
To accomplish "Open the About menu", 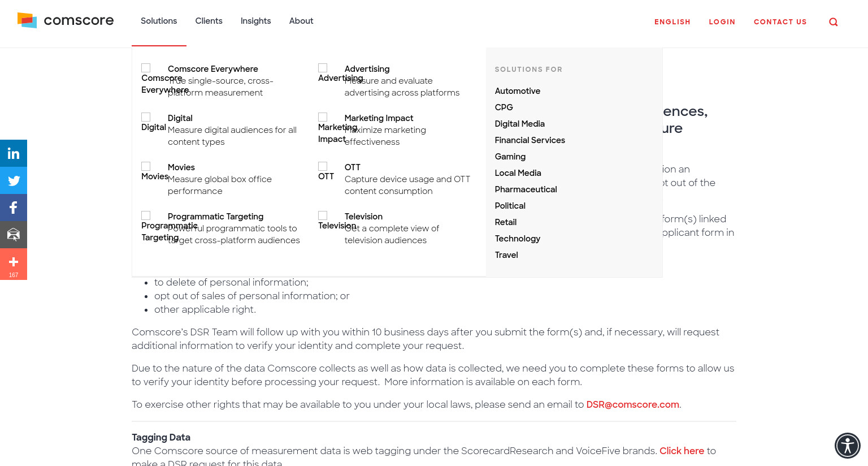I will click(301, 21).
